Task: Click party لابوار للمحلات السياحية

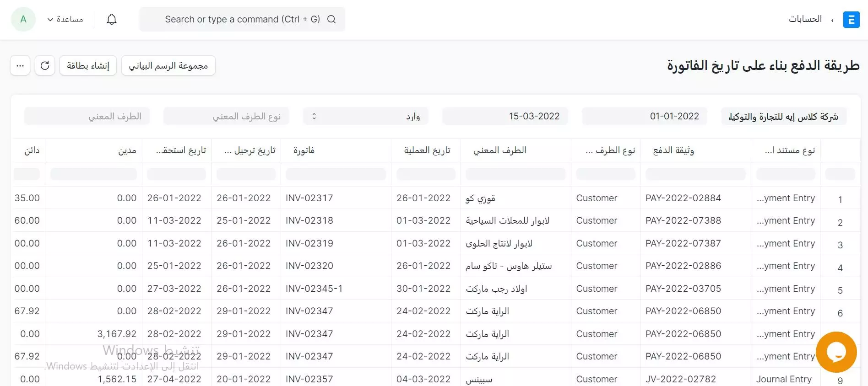Action: 508,220
